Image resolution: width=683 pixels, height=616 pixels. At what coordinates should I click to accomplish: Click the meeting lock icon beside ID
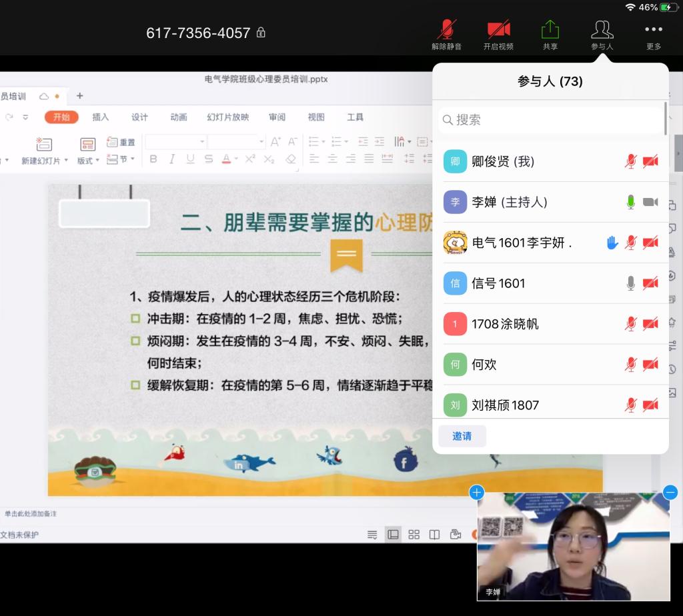261,33
